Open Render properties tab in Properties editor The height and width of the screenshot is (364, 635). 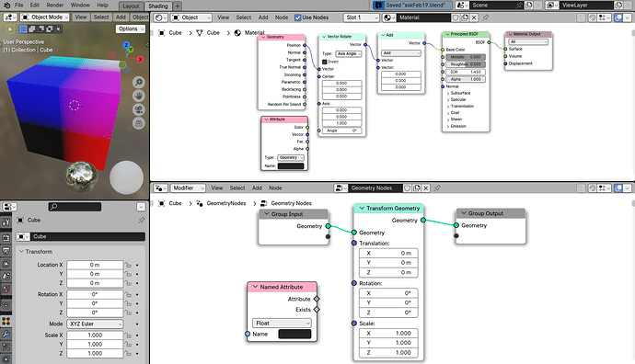(6, 238)
